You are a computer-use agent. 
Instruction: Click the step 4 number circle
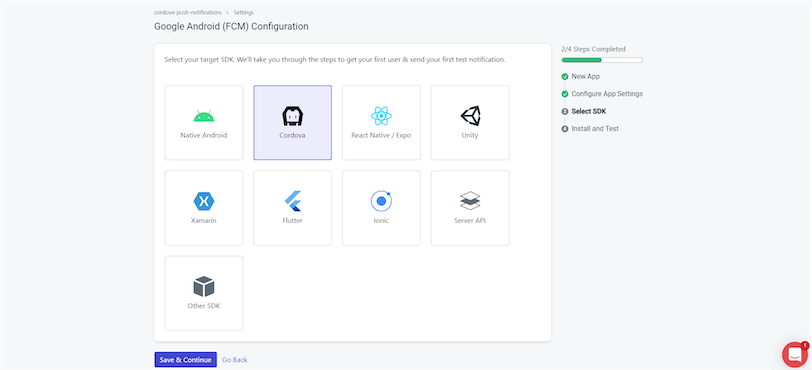(x=565, y=129)
